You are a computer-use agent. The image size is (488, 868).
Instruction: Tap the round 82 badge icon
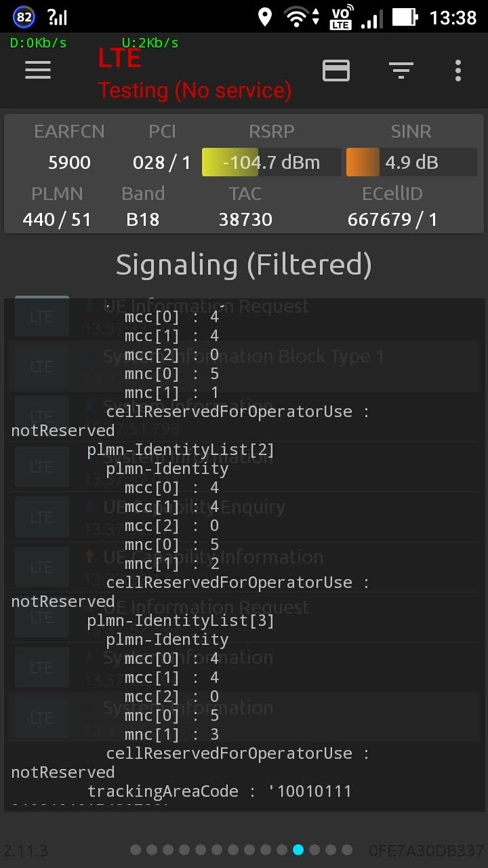tap(24, 17)
